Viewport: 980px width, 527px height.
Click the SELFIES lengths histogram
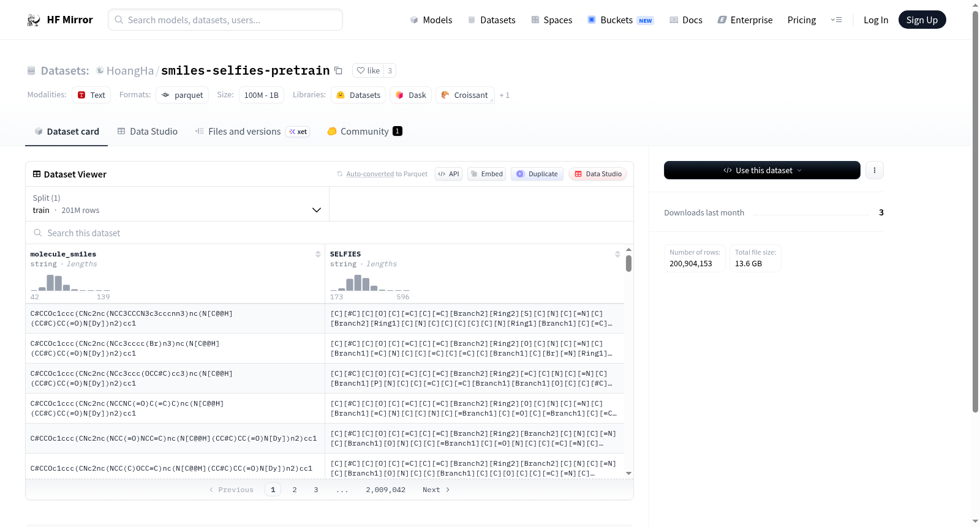click(x=370, y=283)
